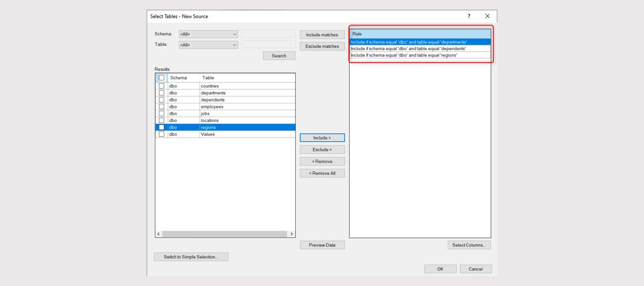The height and width of the screenshot is (286, 644).
Task: Click the results scrollbar right arrow
Action: (292, 234)
